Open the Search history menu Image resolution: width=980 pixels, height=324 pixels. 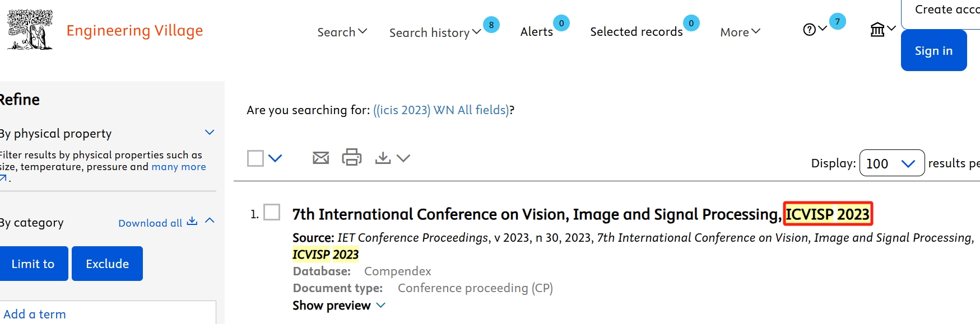point(435,32)
